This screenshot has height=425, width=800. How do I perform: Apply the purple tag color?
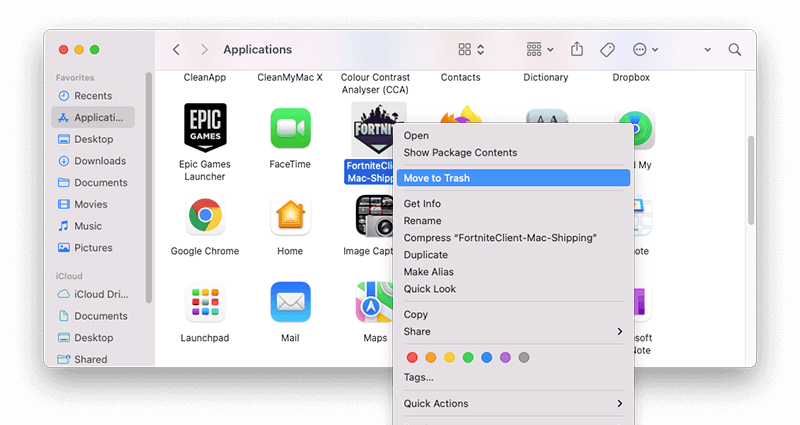(x=505, y=358)
